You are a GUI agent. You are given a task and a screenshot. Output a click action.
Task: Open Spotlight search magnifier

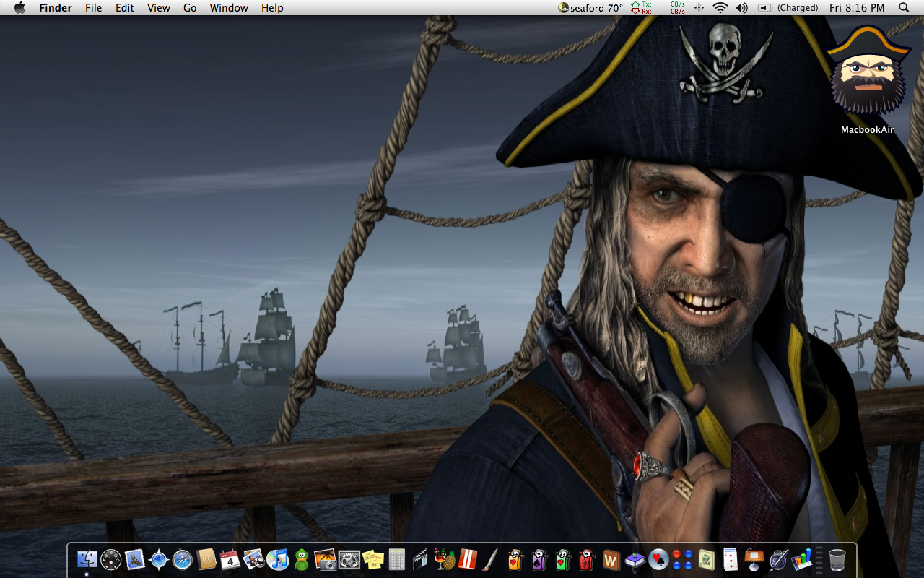tap(904, 8)
